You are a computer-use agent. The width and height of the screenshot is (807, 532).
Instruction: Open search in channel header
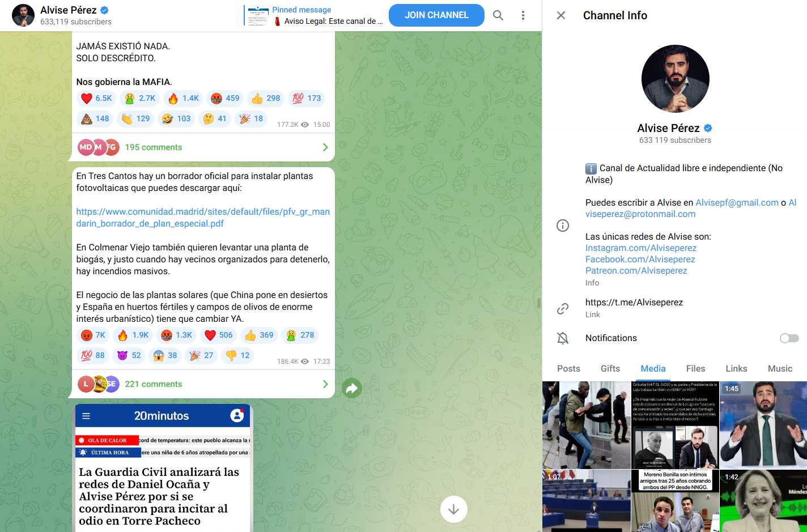pyautogui.click(x=498, y=15)
